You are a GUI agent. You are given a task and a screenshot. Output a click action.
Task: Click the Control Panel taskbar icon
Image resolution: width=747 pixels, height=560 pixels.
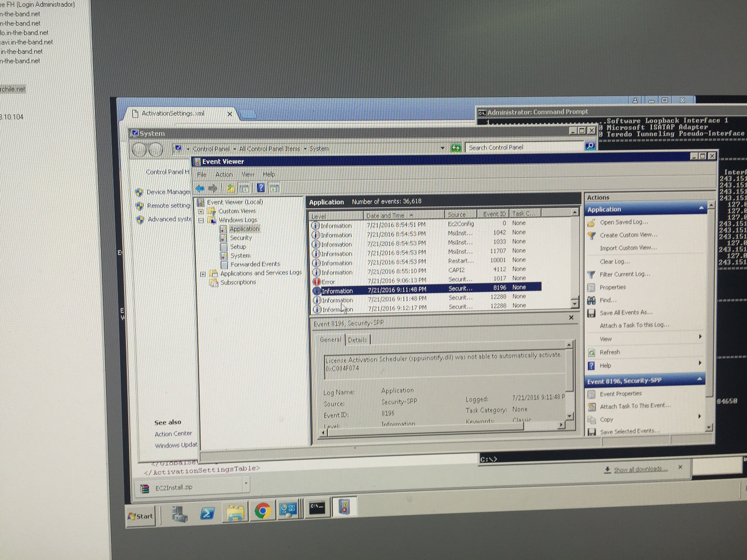click(288, 509)
